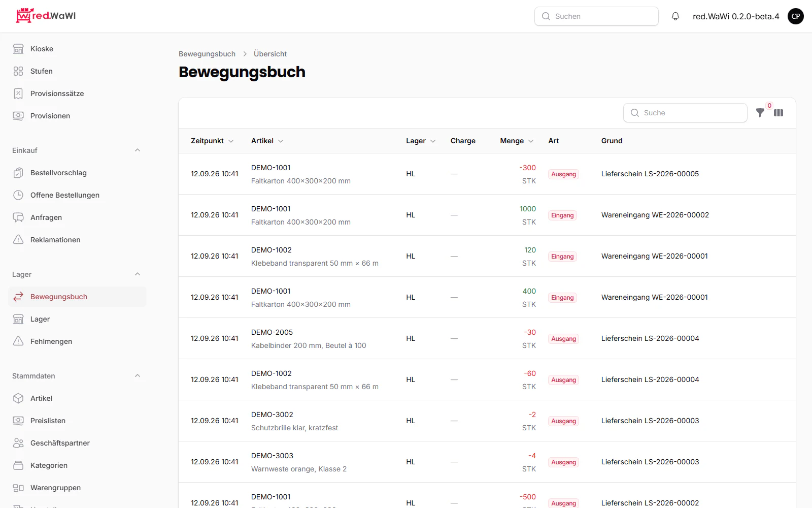Click the table Suche field
The height and width of the screenshot is (508, 812).
pyautogui.click(x=685, y=113)
